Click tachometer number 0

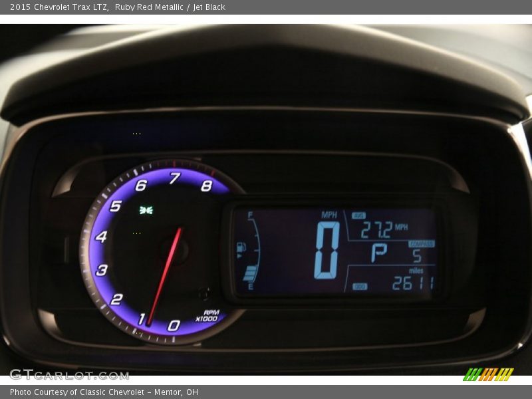174,325
